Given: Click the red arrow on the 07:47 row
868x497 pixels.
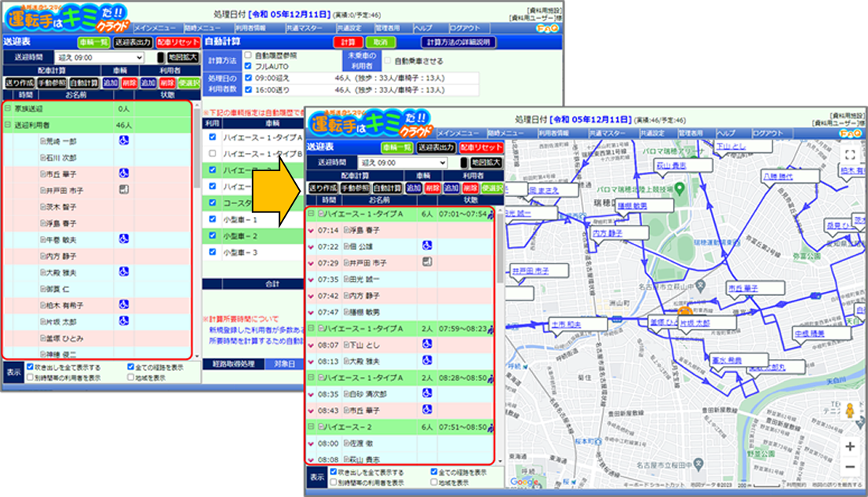Looking at the screenshot, I should tap(311, 312).
